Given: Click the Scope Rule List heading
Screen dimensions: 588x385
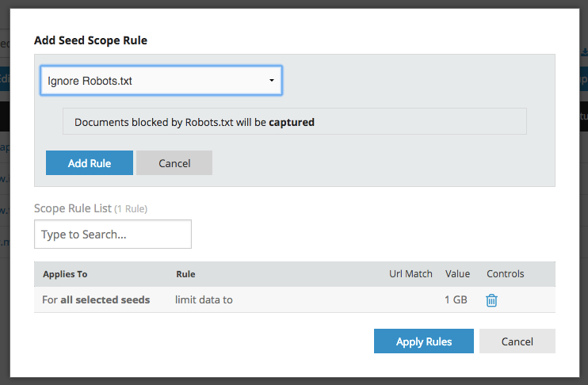Looking at the screenshot, I should (72, 208).
